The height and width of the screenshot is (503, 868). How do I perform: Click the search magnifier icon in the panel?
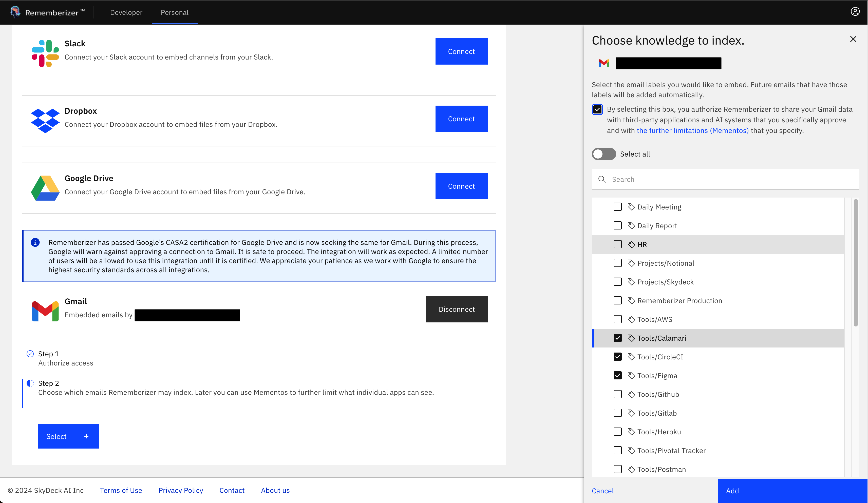(x=602, y=179)
